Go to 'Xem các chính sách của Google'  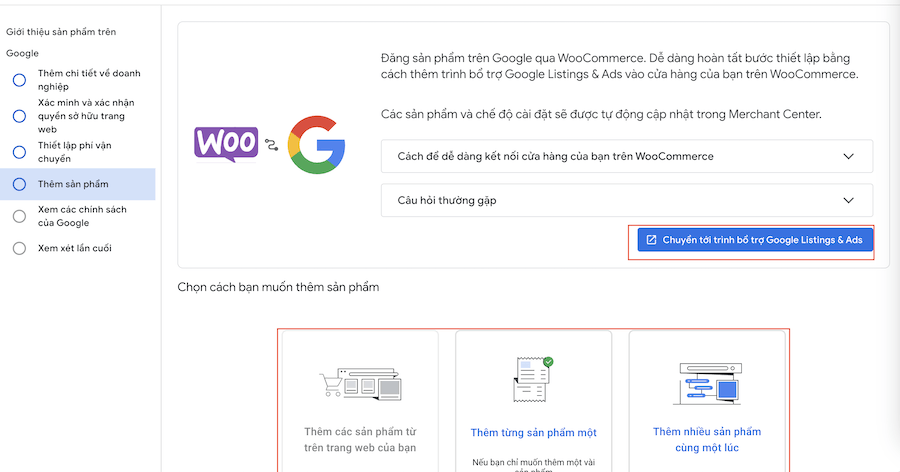82,216
